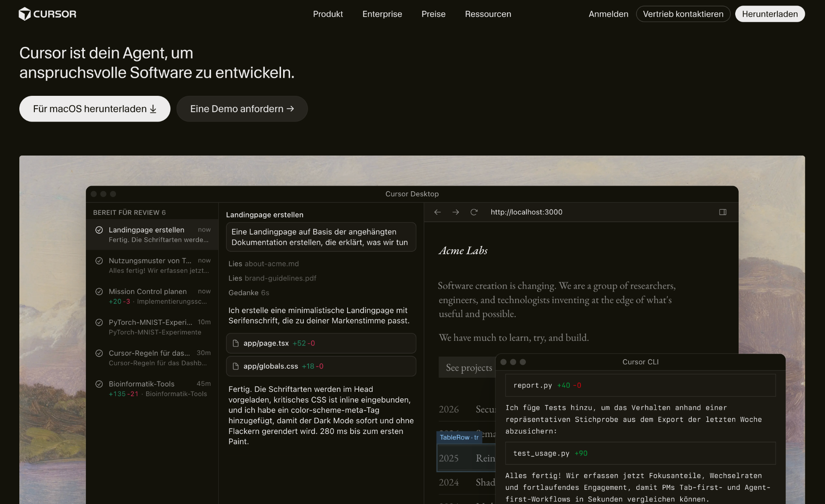
Task: Click the +20 -3 diff stats under Mission Control
Action: click(x=119, y=302)
